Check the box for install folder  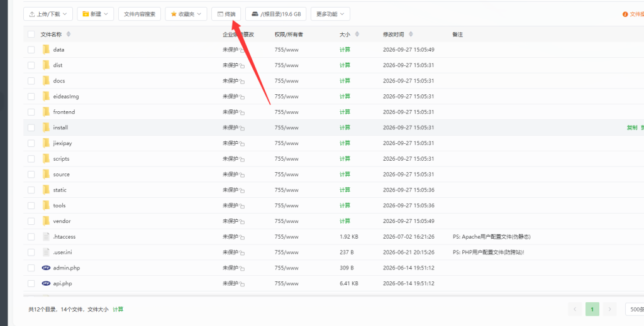tap(31, 128)
